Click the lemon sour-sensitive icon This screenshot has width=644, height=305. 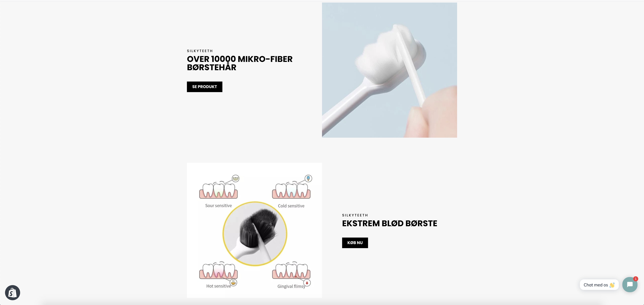[235, 179]
